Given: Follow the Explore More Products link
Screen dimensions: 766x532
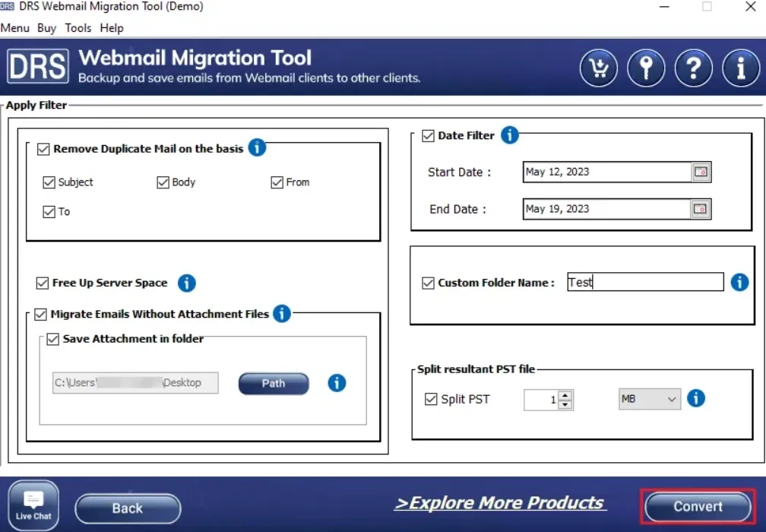Looking at the screenshot, I should (x=499, y=503).
